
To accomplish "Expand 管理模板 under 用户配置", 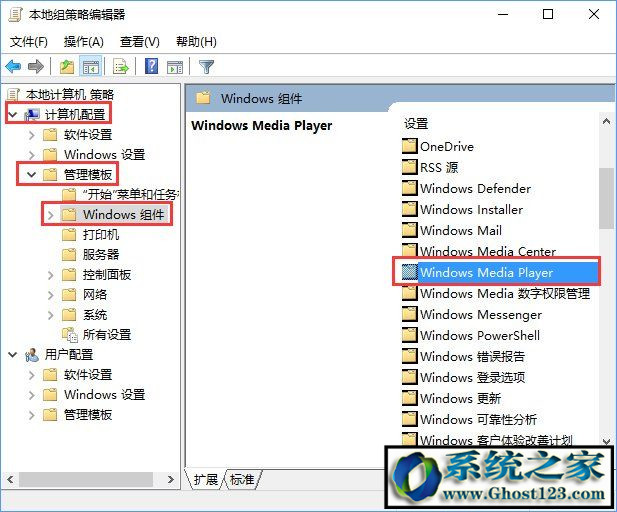I will 31,415.
